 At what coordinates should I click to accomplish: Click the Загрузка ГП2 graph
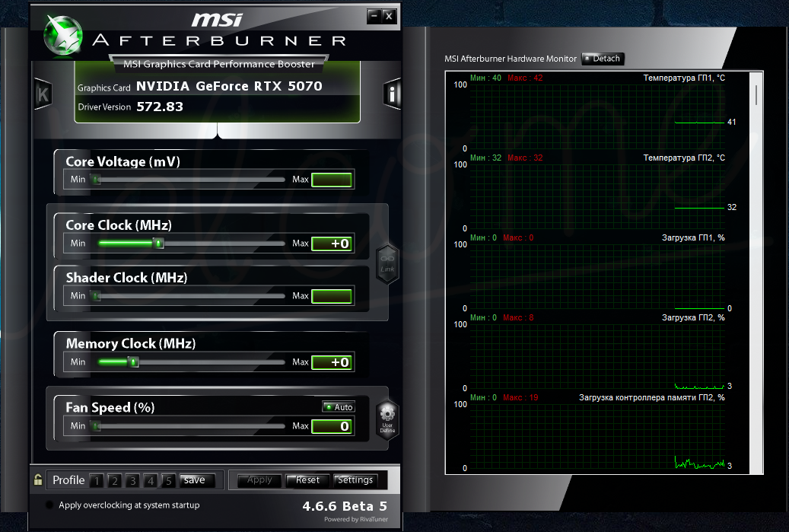[597, 357]
